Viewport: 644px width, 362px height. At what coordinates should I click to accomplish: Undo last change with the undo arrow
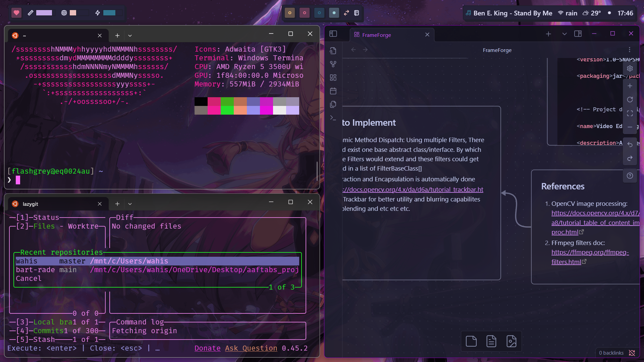pyautogui.click(x=630, y=144)
